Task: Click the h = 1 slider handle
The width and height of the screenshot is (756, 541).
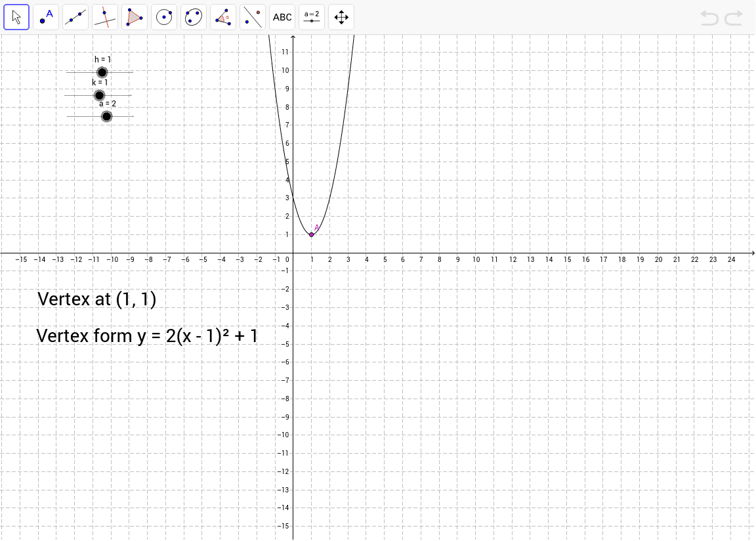Action: click(102, 72)
